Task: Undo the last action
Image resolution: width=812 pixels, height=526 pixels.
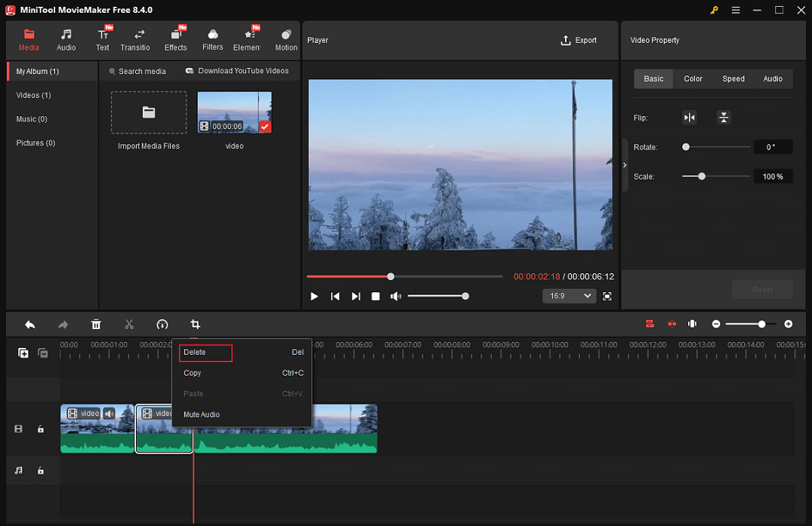Action: [29, 324]
